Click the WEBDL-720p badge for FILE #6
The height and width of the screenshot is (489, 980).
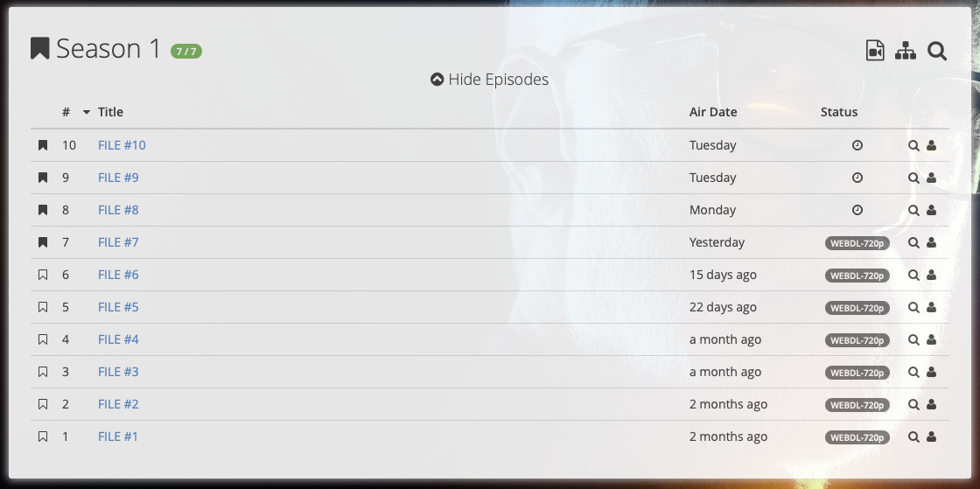pyautogui.click(x=857, y=276)
